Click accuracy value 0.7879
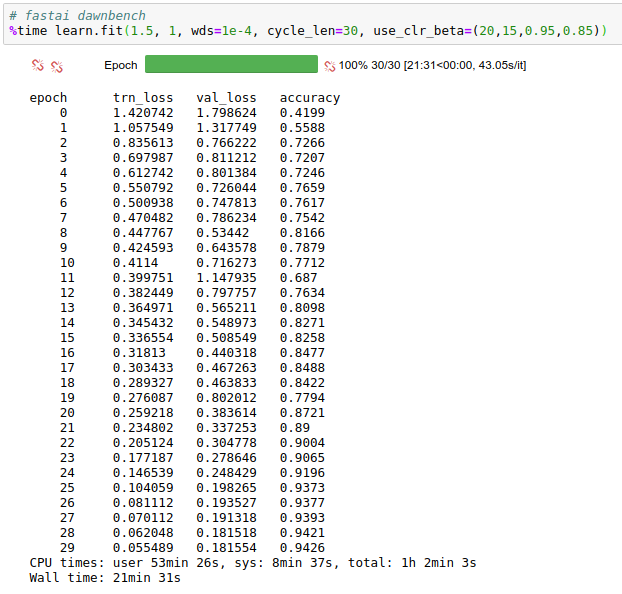Screen dimensions: 622x594 coord(302,248)
